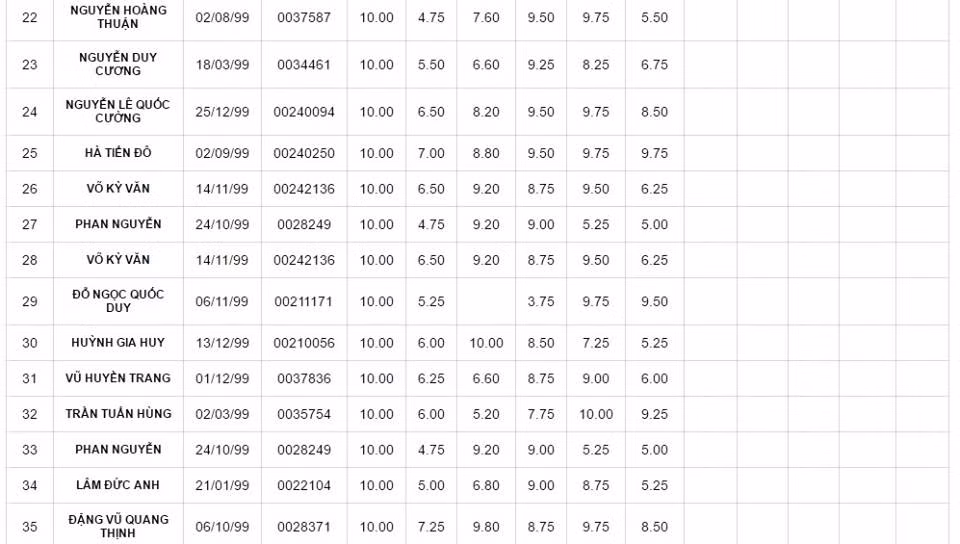Screen dimensions: 960x544
Task: Click the name NGUYỄN HOÀNG THUẬN
Action: [x=118, y=17]
